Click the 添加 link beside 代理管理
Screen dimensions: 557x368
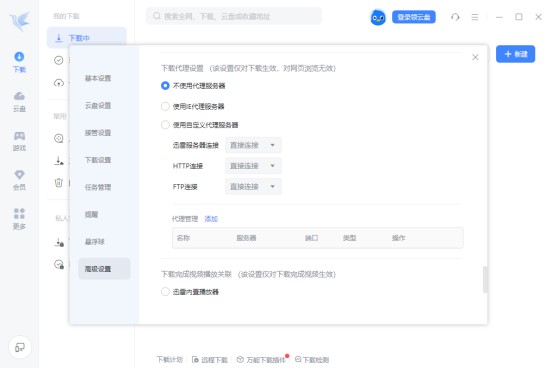coord(211,219)
